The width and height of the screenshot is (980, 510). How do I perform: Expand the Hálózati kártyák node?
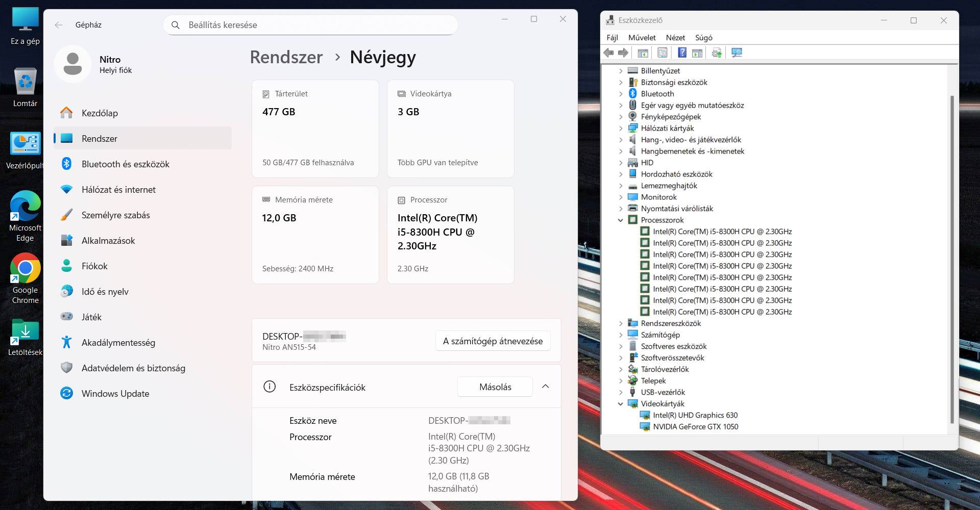621,128
